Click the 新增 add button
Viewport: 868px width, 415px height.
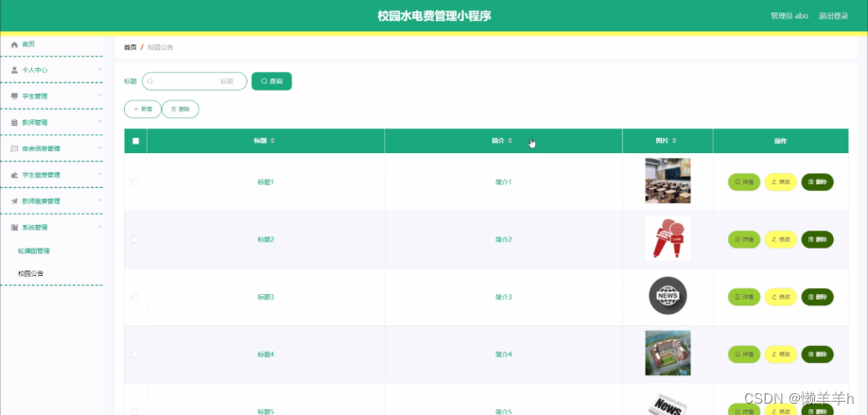142,110
